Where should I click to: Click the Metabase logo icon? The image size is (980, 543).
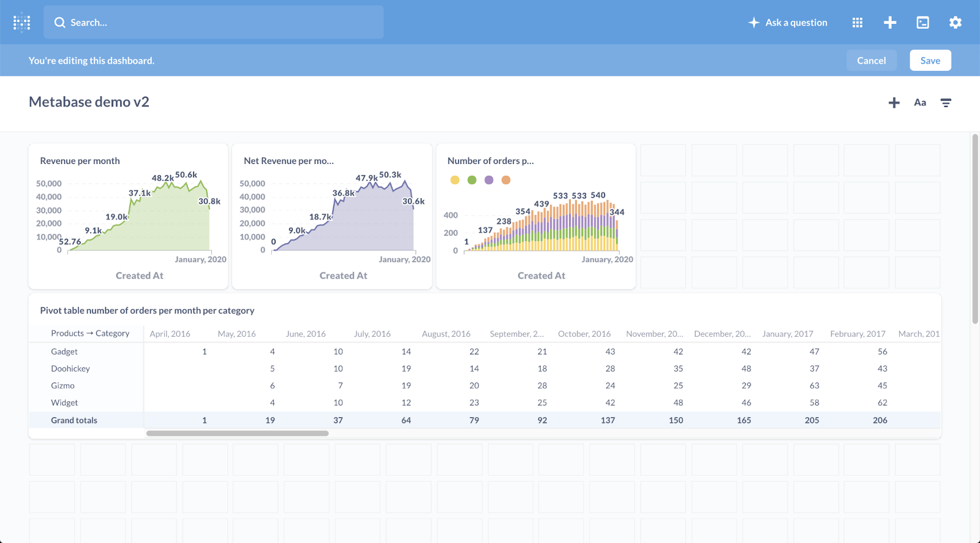21,22
